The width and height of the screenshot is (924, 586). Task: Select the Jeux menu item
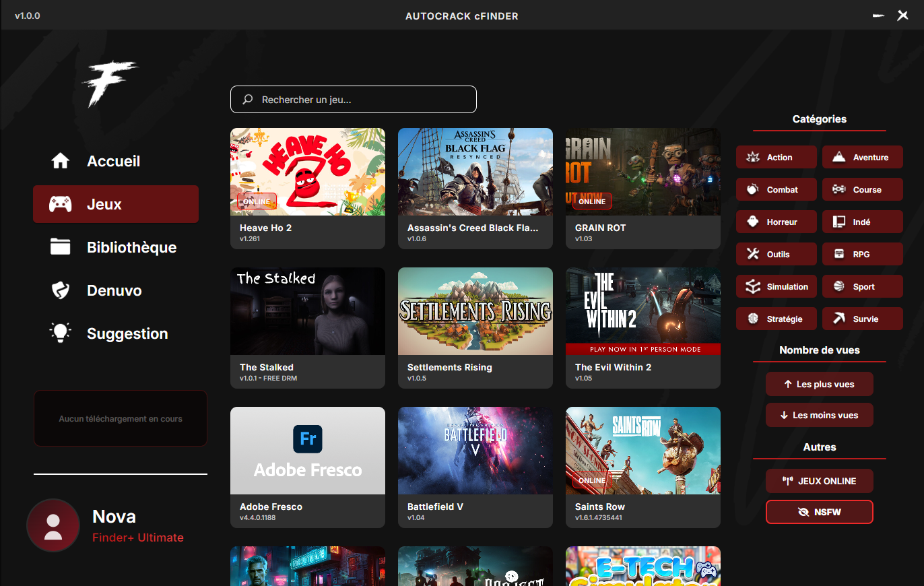[x=116, y=204]
